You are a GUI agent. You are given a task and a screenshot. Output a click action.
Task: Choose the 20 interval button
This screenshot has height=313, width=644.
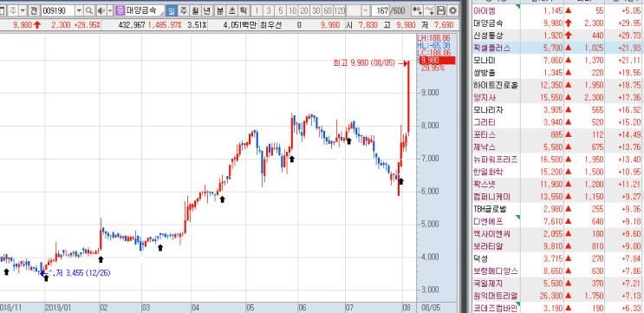pos(304,10)
